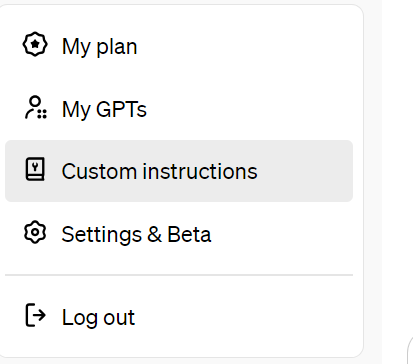This screenshot has height=364, width=413.
Task: View subscription details via My plan
Action: pyautogui.click(x=179, y=46)
